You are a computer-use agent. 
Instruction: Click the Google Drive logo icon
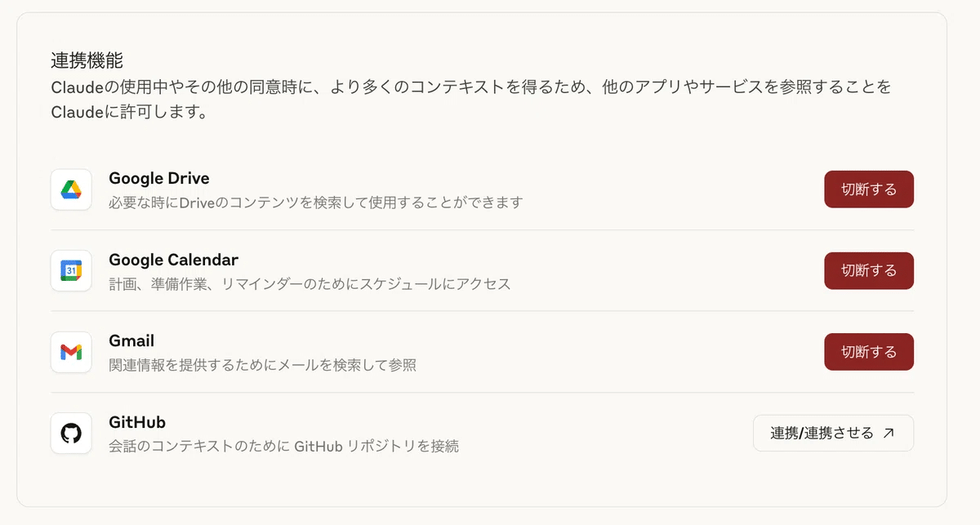(71, 189)
